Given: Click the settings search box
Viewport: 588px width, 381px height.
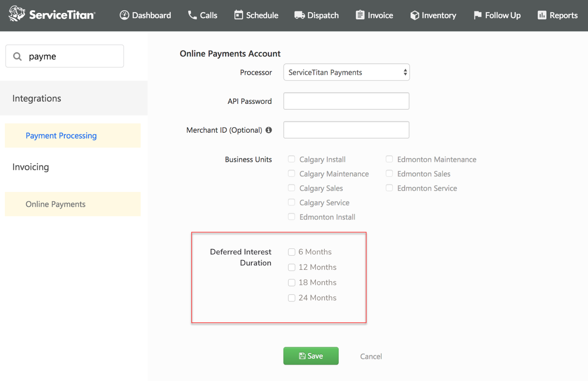Looking at the screenshot, I should (65, 56).
